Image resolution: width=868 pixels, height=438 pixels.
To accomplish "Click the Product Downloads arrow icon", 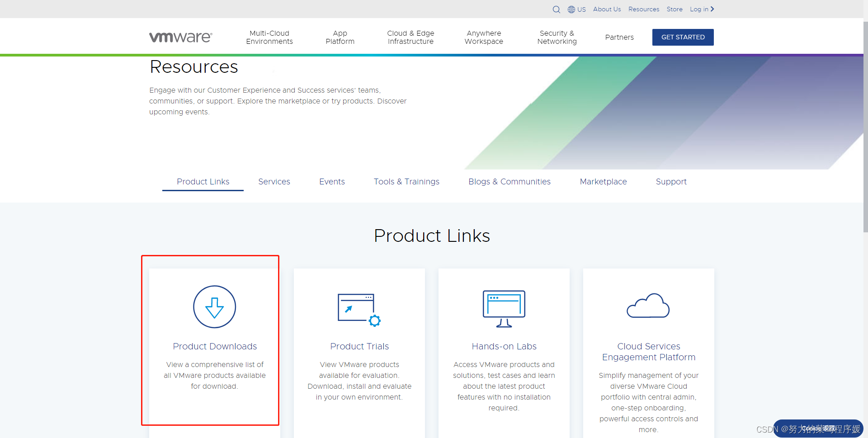I will [215, 307].
